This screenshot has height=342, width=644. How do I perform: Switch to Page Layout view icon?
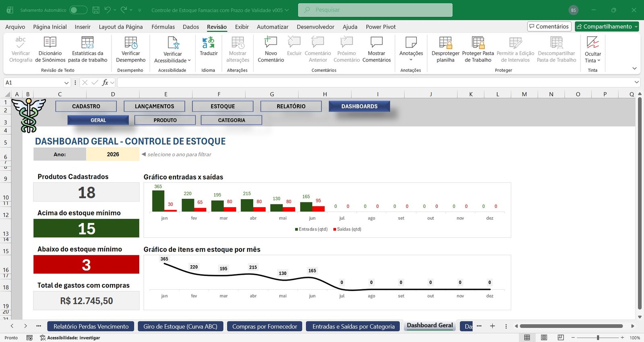click(x=544, y=338)
